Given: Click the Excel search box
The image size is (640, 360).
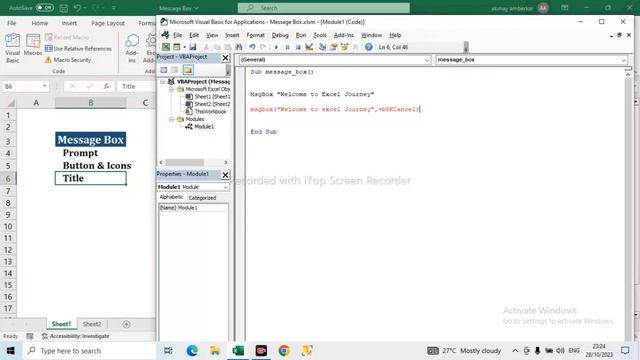Looking at the screenshot, I should point(324,8).
